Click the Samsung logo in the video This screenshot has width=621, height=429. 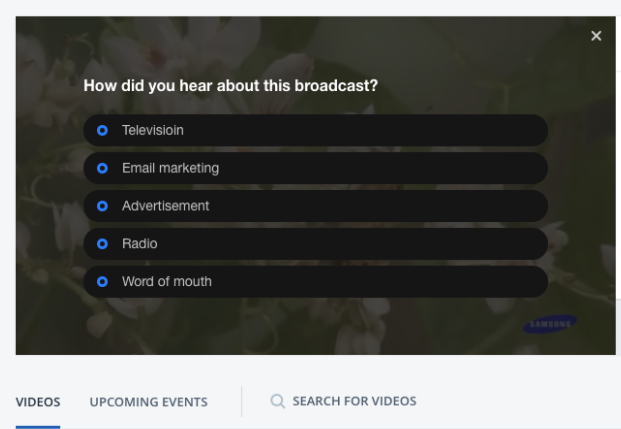click(x=550, y=324)
